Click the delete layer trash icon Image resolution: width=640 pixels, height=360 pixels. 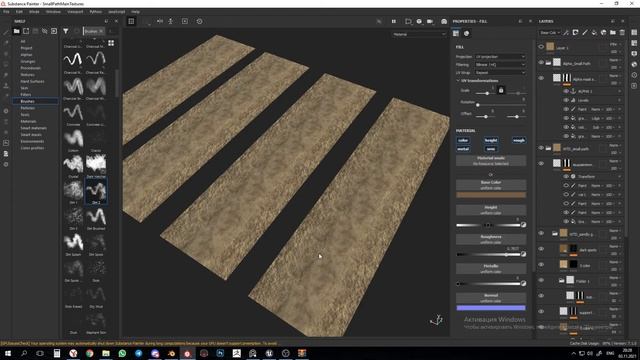(x=622, y=33)
